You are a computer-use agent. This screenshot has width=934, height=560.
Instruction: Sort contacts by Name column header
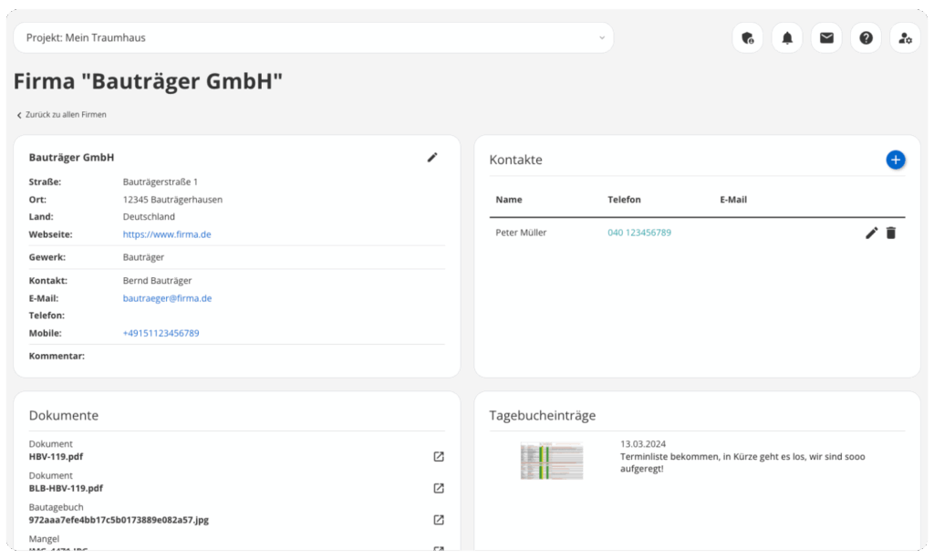click(509, 200)
